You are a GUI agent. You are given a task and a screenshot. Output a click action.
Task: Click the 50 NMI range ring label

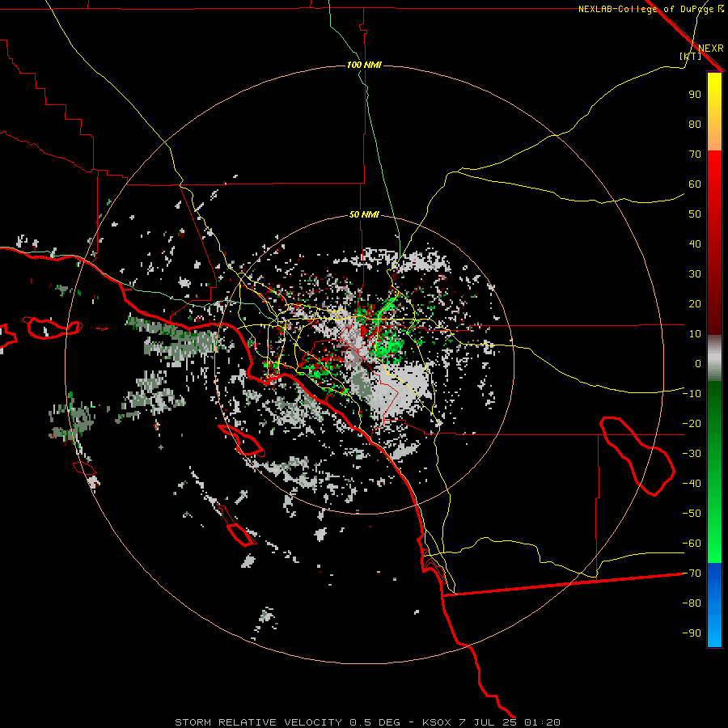pos(364,214)
